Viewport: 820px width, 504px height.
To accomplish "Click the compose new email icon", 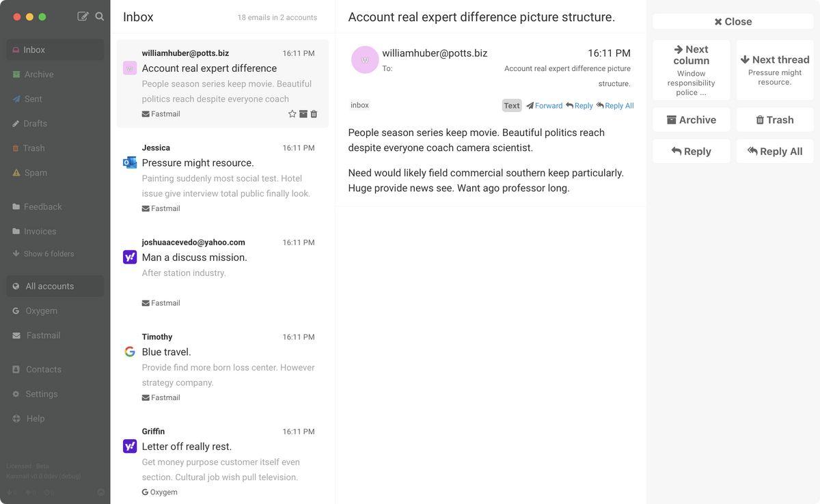I will pos(83,16).
